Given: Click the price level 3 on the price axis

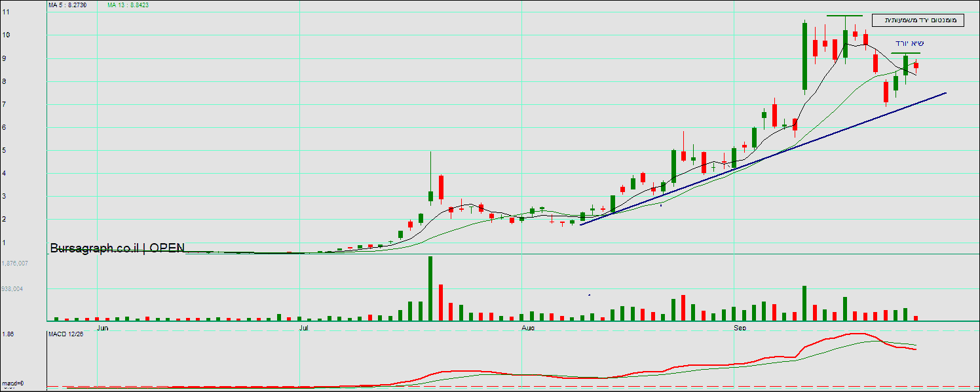Looking at the screenshot, I should (x=4, y=196).
